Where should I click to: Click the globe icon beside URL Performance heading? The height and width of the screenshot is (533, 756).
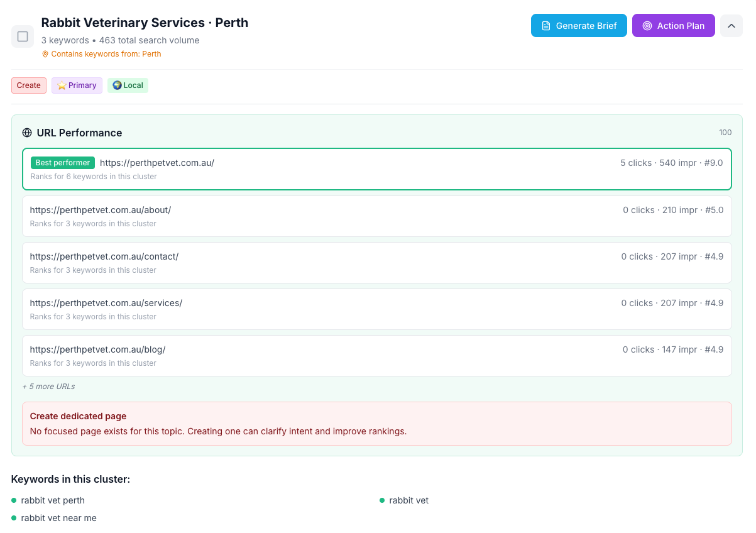[27, 133]
